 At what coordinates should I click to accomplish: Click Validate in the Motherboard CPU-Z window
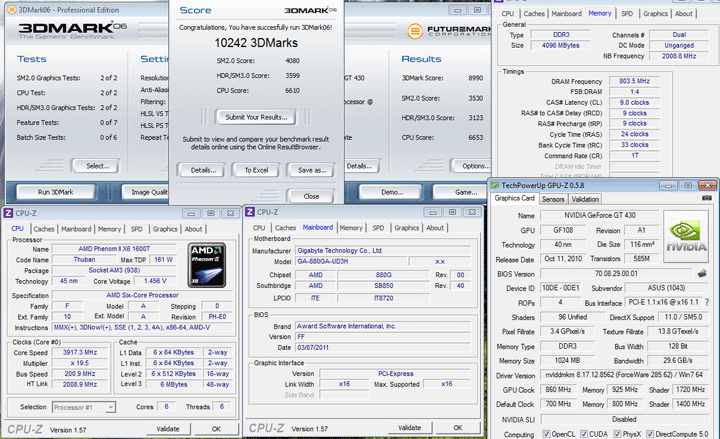click(410, 428)
